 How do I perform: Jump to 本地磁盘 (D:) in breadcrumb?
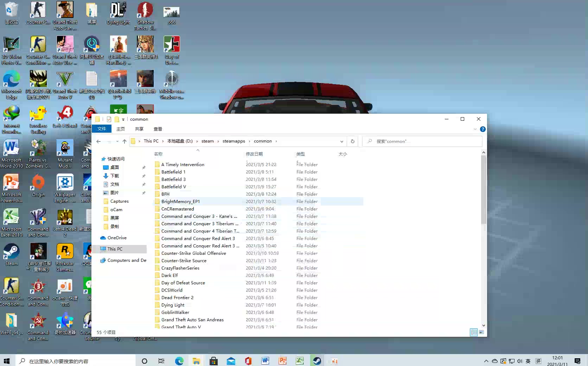[x=180, y=141]
